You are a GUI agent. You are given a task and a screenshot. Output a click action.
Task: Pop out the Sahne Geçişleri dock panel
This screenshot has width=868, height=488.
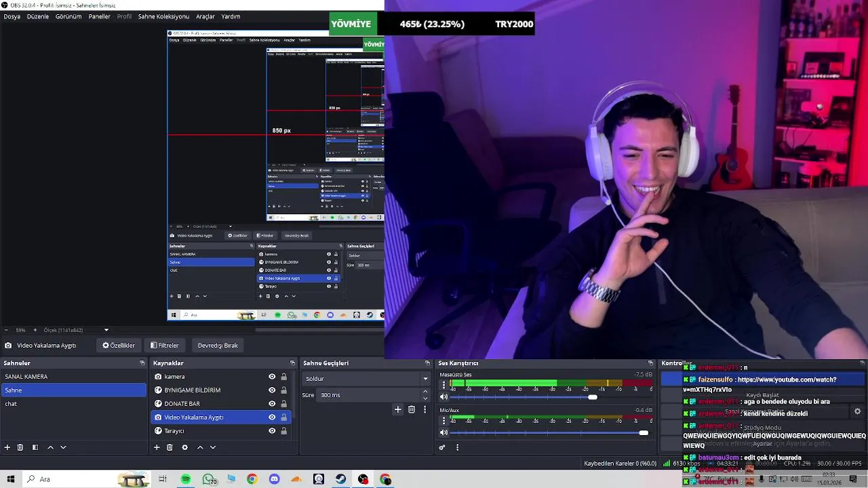coord(427,363)
